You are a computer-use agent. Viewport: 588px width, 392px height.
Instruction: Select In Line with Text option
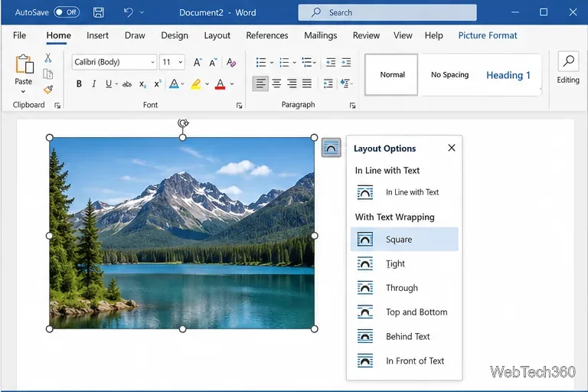(x=404, y=192)
